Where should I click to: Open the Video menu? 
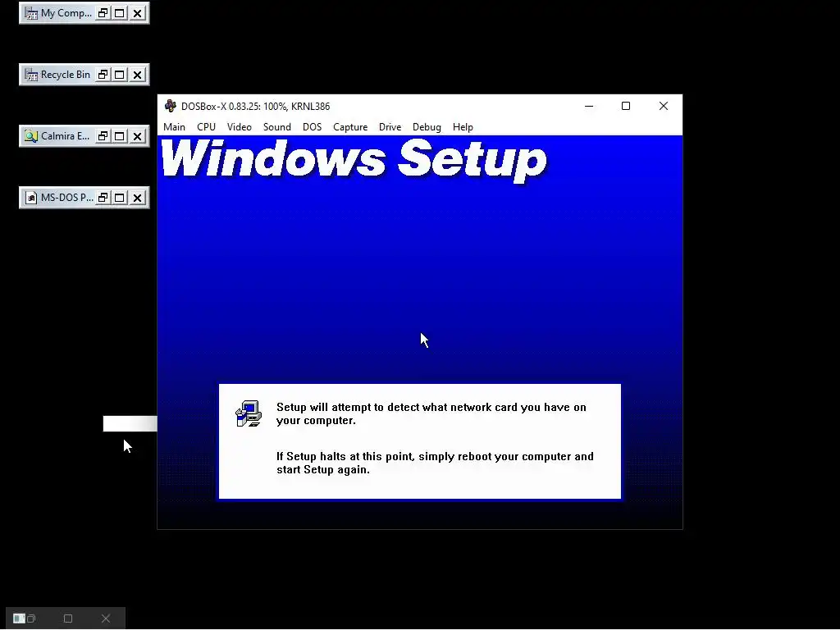239,127
